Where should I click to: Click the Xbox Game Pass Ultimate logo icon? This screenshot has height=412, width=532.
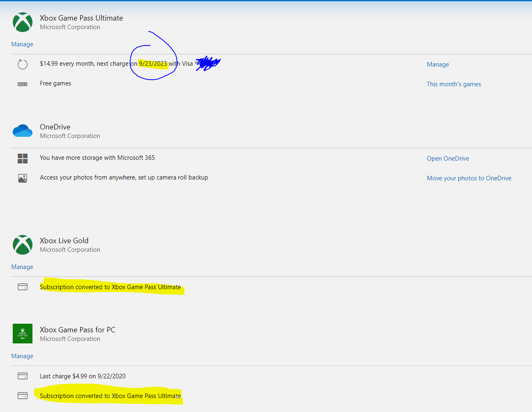[x=23, y=22]
